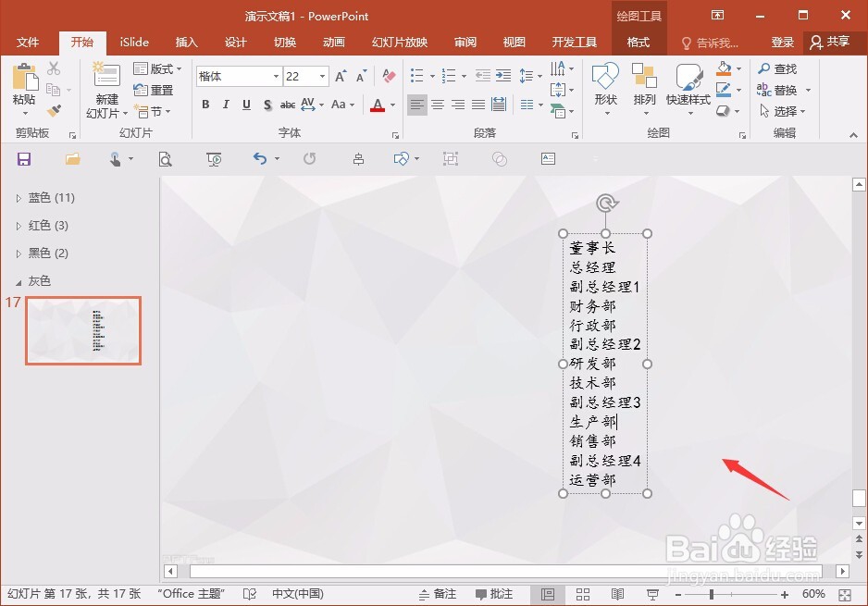Screen dimensions: 868x606
Task: Create a new slide with the icon
Action: pos(106,75)
